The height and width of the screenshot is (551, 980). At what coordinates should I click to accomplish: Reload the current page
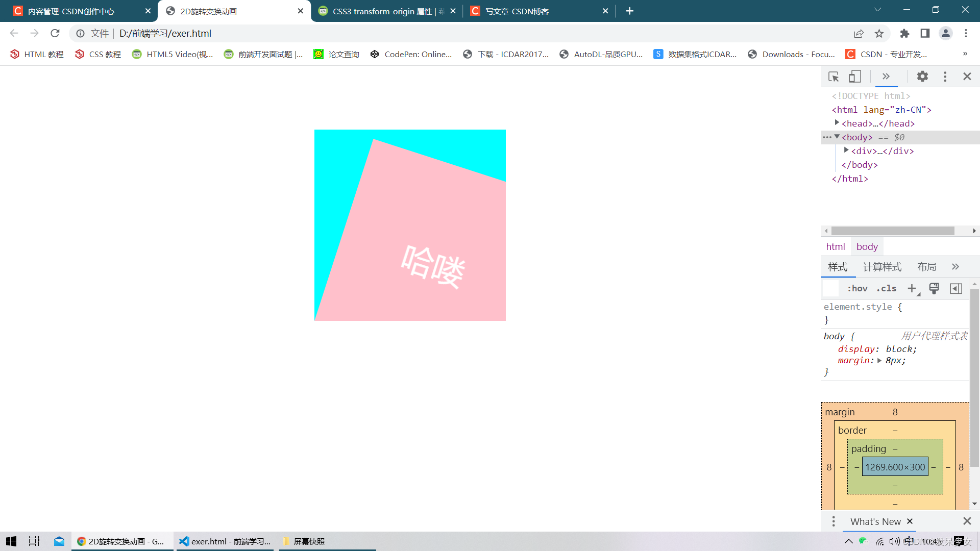(55, 33)
